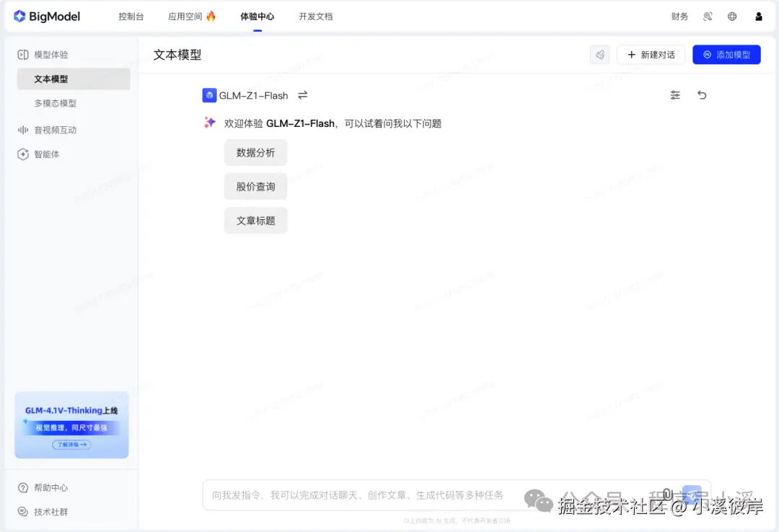Click the send message icon

[692, 495]
